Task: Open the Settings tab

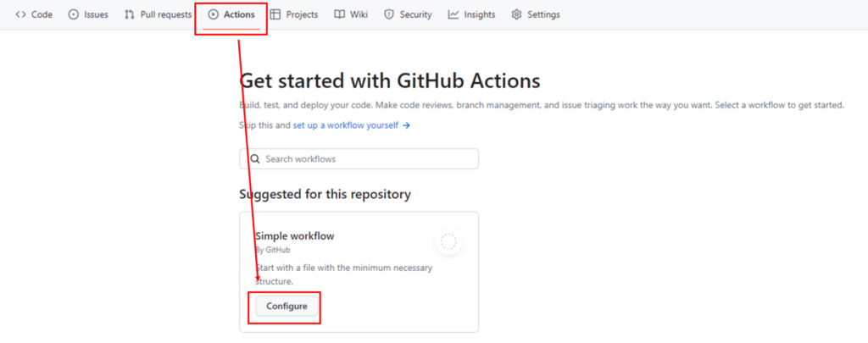Action: click(x=543, y=14)
